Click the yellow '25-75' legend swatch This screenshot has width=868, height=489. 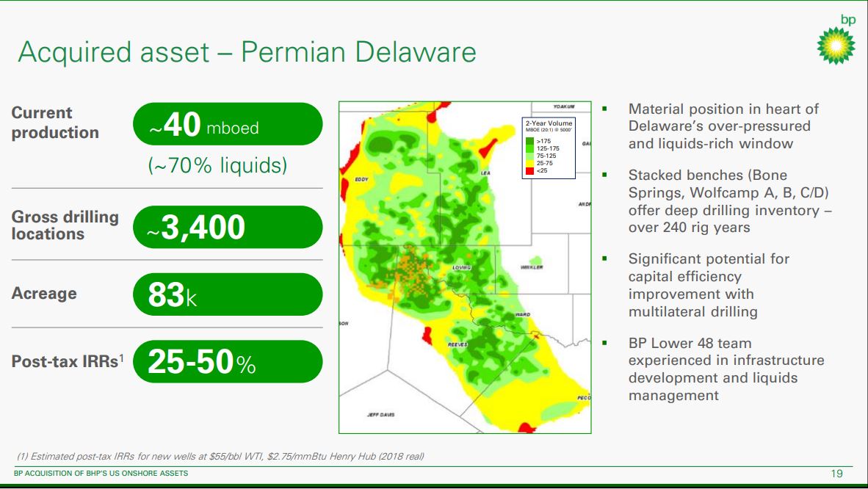click(x=529, y=164)
